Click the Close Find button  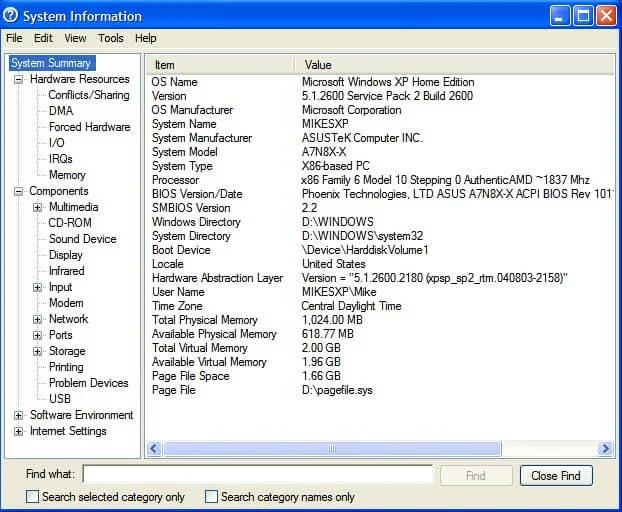point(556,476)
